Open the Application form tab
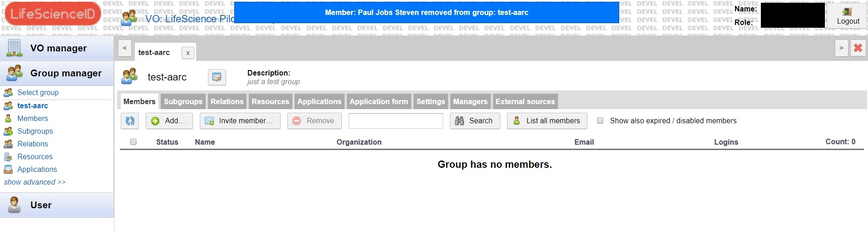Image resolution: width=868 pixels, height=231 pixels. tap(379, 101)
